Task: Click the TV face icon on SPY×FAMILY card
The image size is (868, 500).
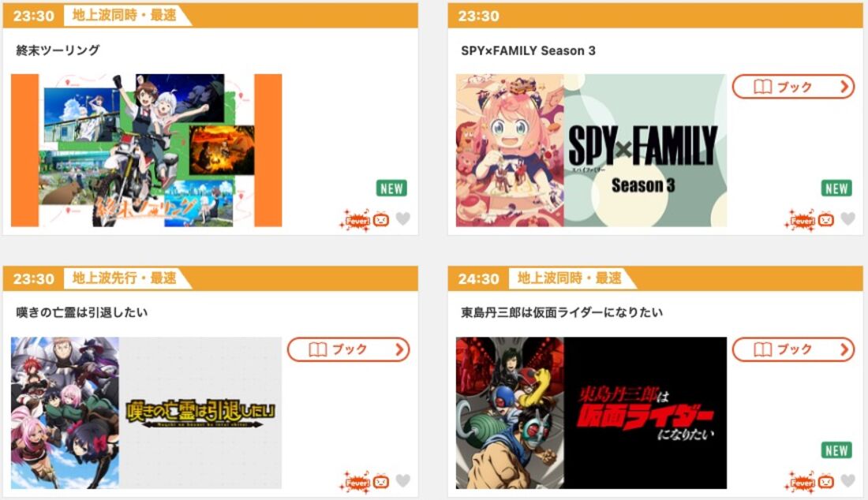Action: (x=826, y=219)
